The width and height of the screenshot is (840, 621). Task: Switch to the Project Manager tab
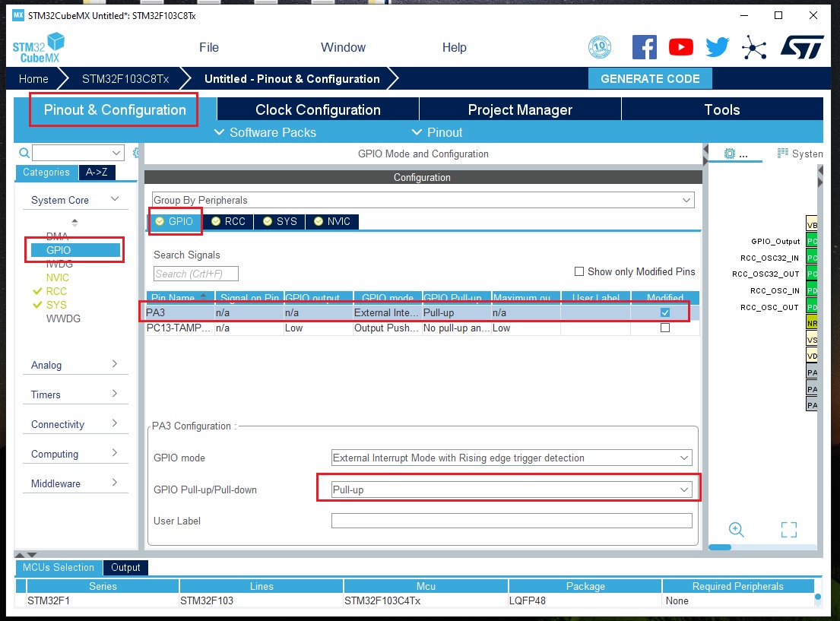pos(520,109)
